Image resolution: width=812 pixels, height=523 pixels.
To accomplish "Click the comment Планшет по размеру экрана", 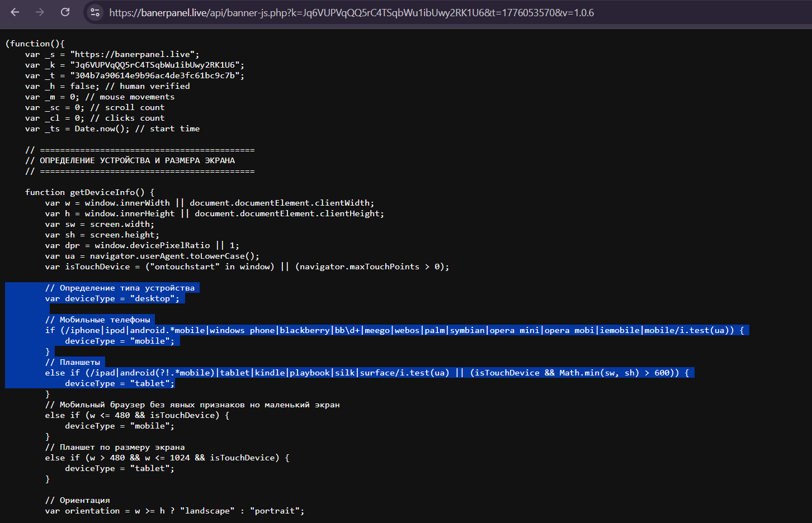I will click(x=115, y=447).
